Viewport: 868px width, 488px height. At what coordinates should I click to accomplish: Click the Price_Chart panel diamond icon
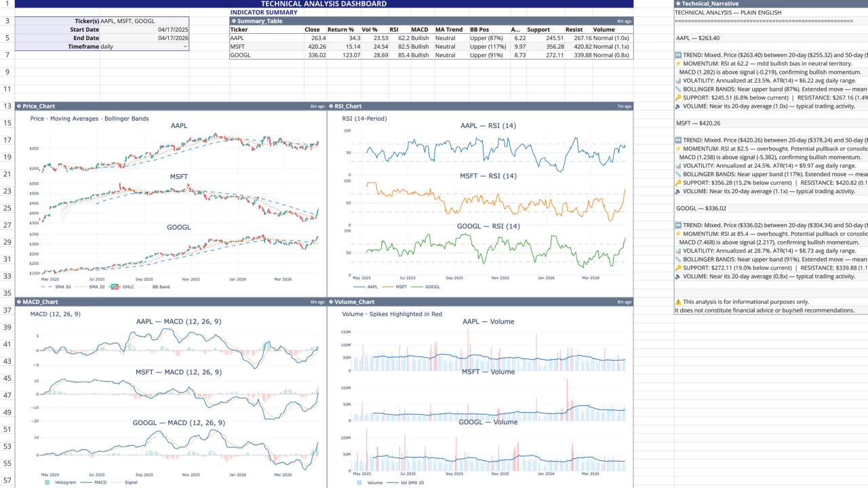(19, 106)
